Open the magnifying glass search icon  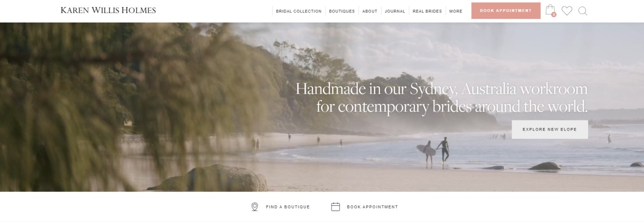583,11
